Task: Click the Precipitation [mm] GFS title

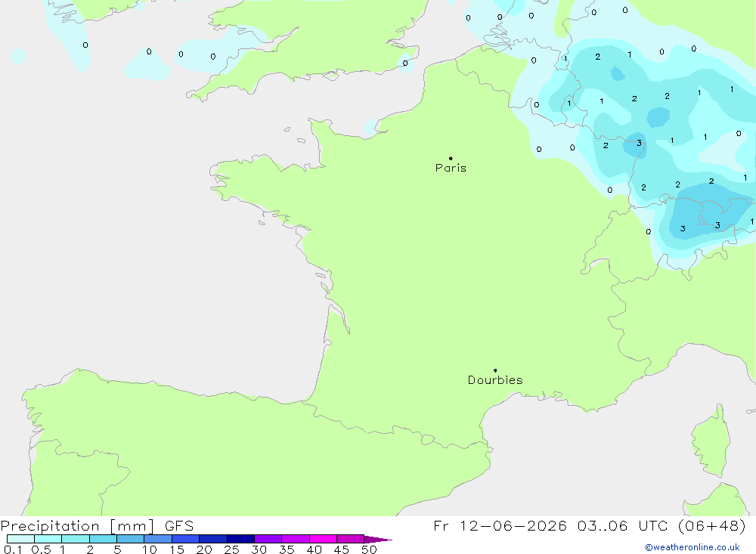Action: coord(97,525)
